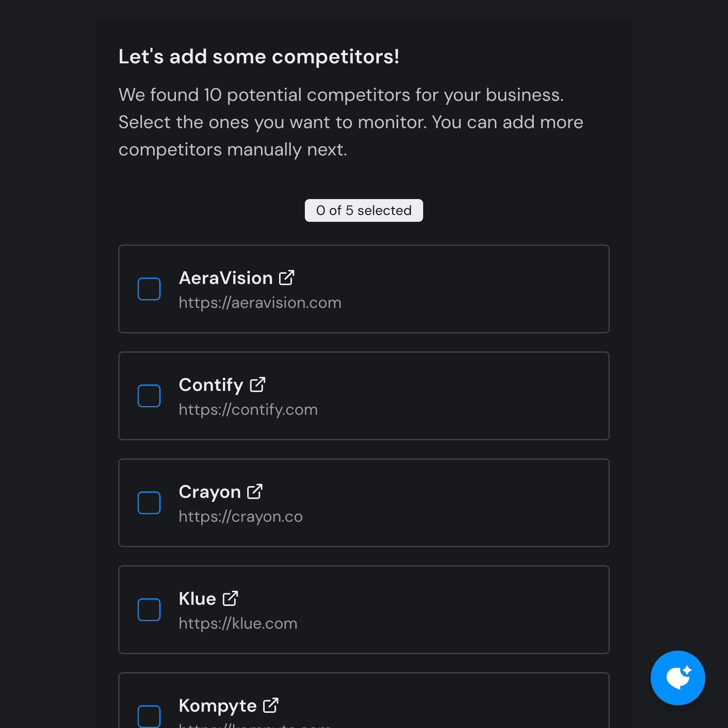This screenshot has width=728, height=728.
Task: Click the https://klue.com link
Action: [x=238, y=623]
